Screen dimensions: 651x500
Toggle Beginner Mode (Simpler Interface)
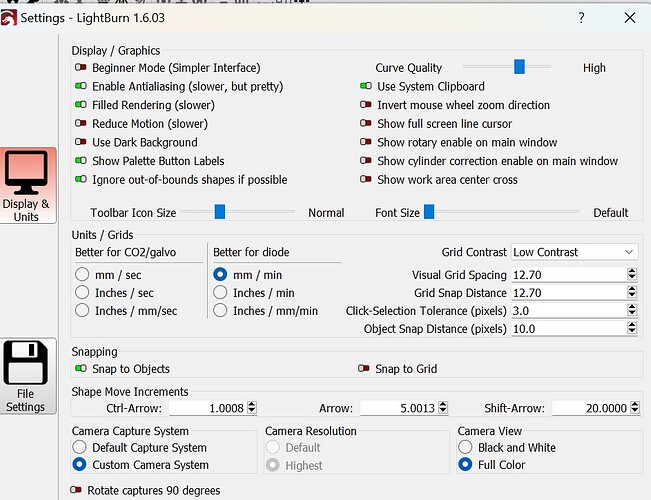81,67
